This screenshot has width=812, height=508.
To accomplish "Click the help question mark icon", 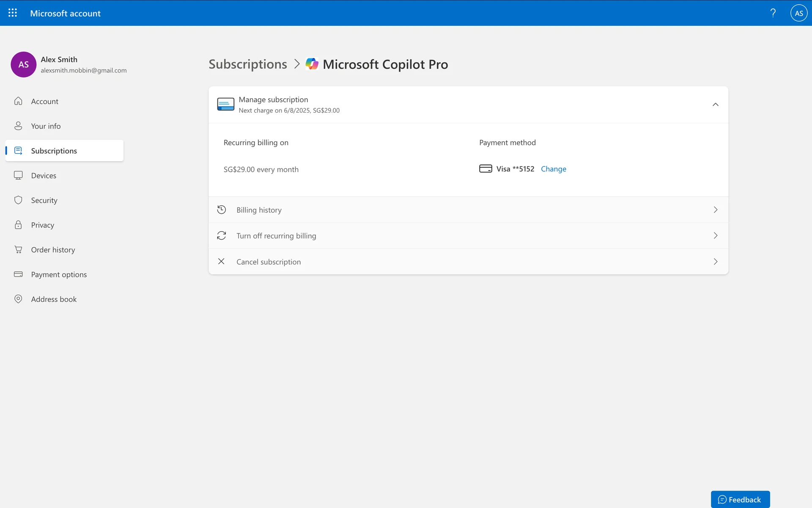I will [x=773, y=13].
